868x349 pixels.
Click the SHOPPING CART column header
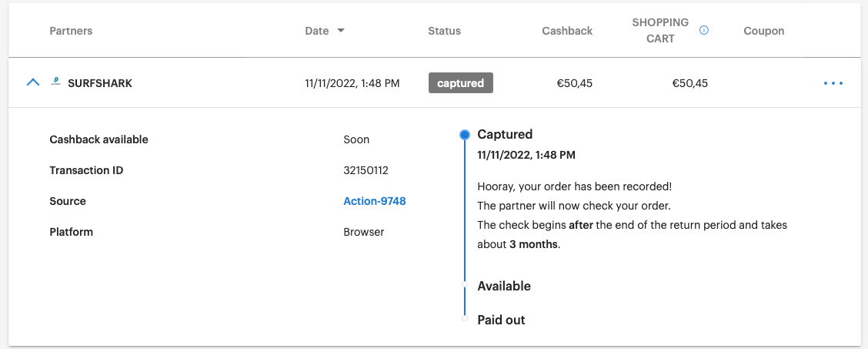tap(660, 31)
